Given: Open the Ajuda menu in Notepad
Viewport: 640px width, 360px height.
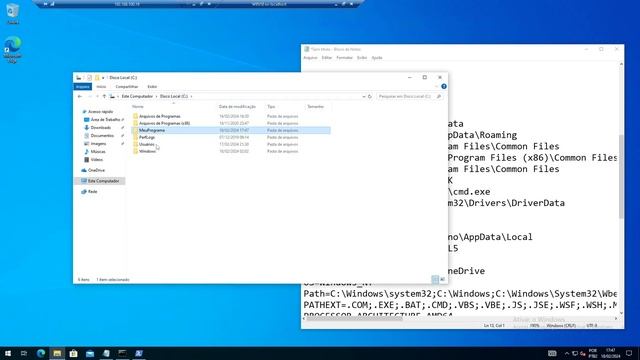Looking at the screenshot, I should [x=377, y=58].
